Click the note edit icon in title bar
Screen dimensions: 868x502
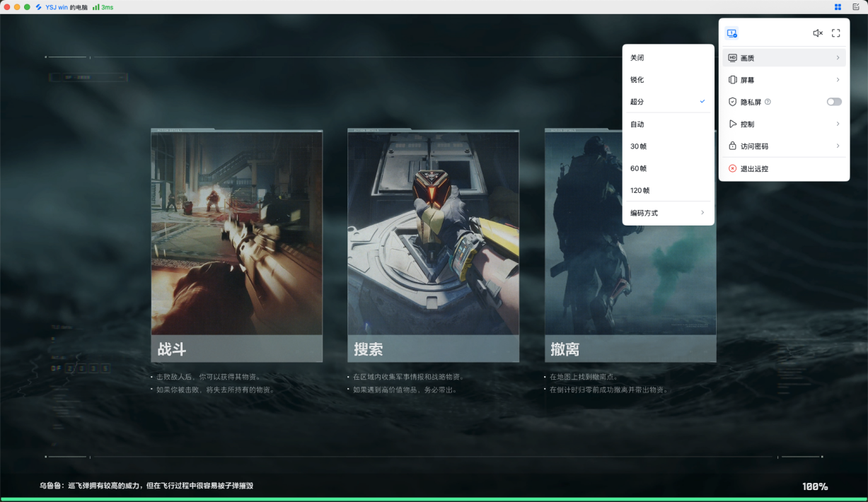pos(855,7)
